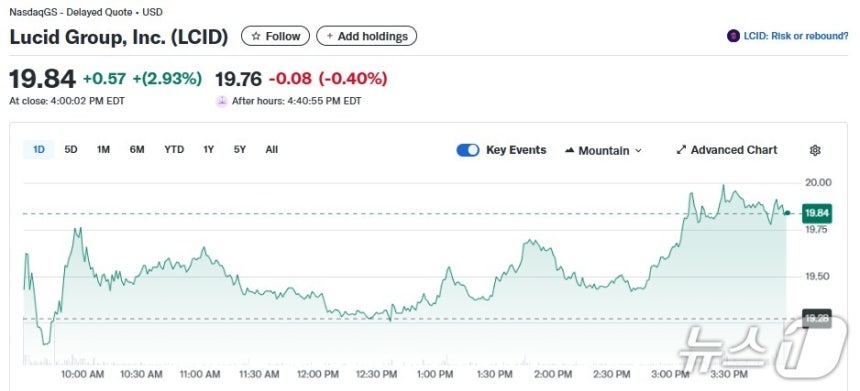Click the Mountain chart type icon

click(x=569, y=150)
